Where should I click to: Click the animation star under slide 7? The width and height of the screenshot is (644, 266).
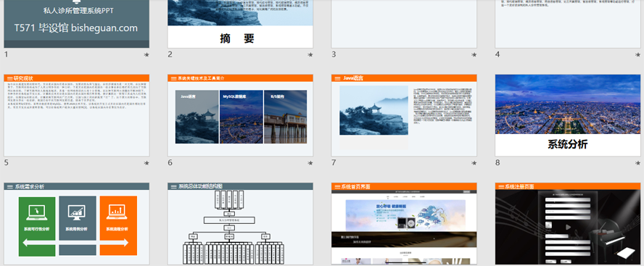click(474, 163)
